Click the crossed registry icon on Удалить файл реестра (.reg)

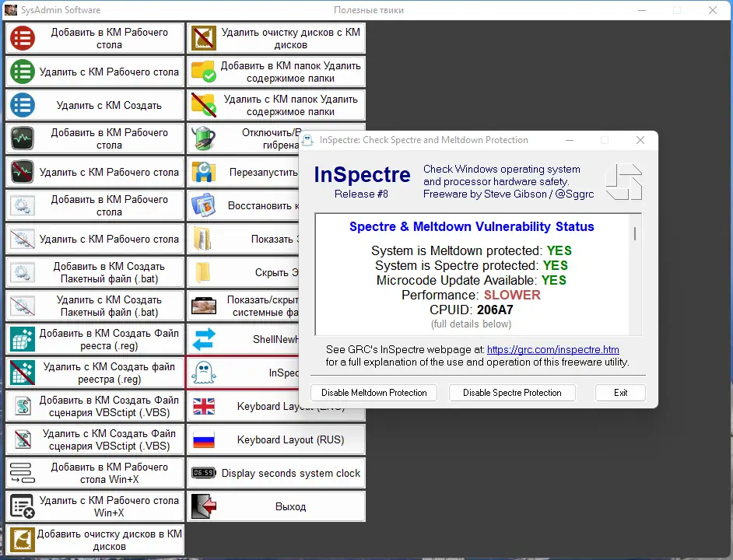point(23,373)
